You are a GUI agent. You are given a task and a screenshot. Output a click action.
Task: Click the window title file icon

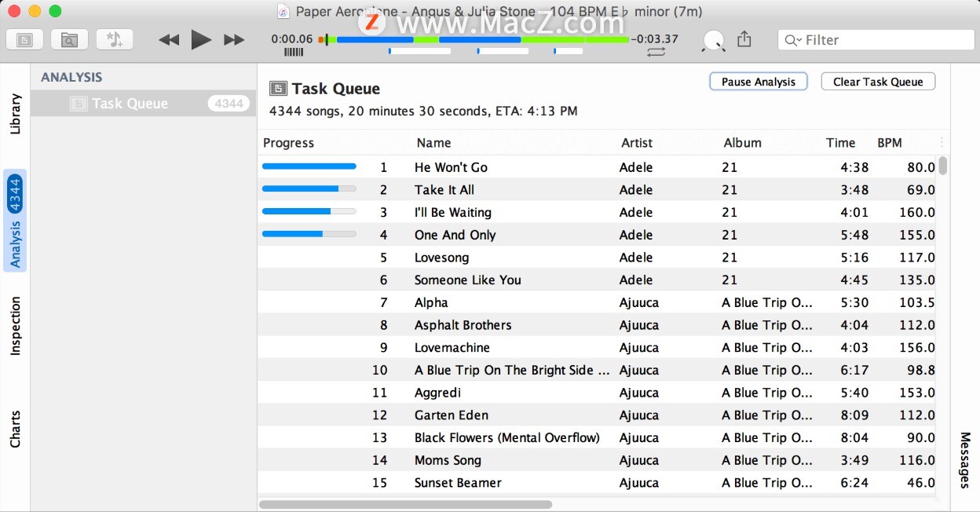click(x=283, y=12)
